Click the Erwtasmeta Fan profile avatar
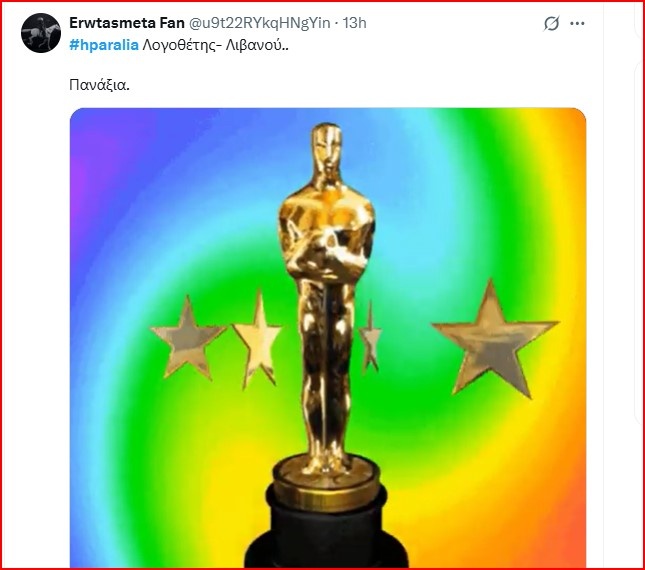This screenshot has width=645, height=570. pyautogui.click(x=41, y=33)
